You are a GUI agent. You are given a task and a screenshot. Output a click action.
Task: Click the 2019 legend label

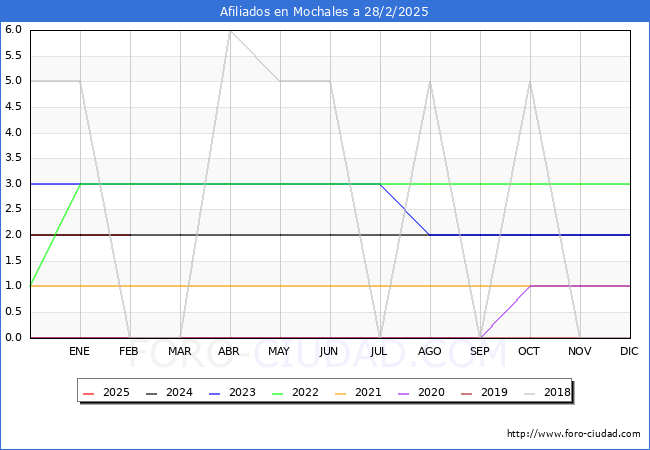pos(494,392)
